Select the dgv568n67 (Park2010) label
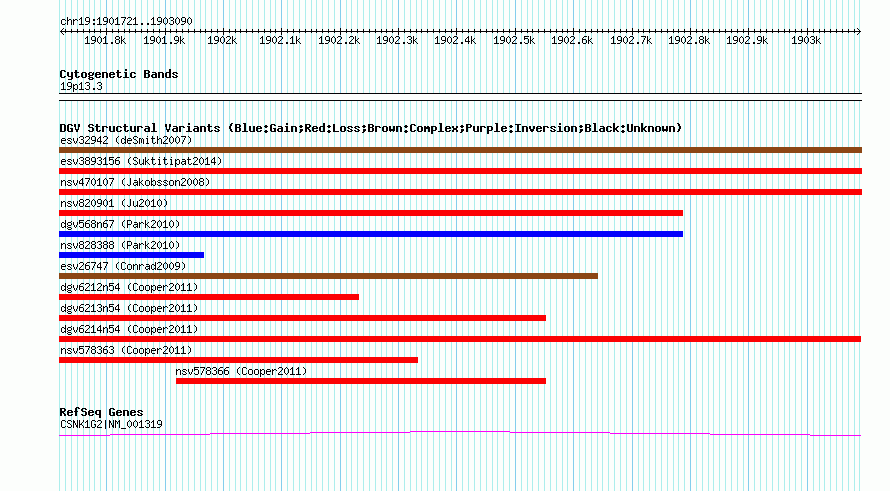The height and width of the screenshot is (491, 890). 120,224
